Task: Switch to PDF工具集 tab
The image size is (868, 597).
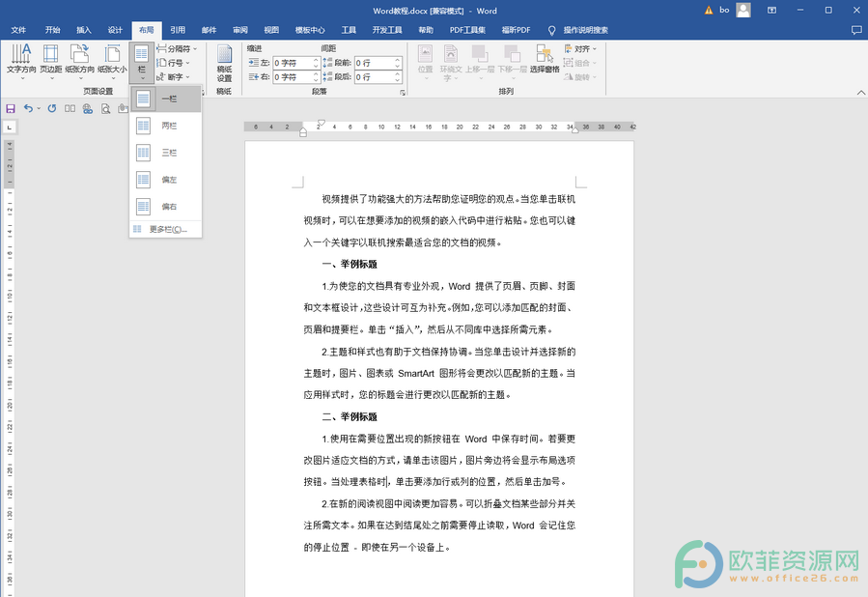Action: (467, 30)
